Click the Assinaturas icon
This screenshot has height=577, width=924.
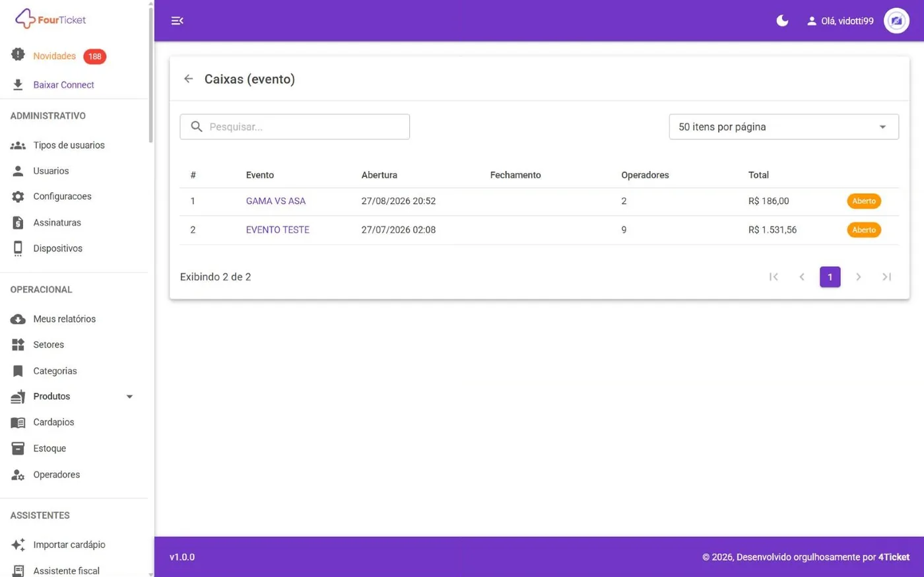(x=18, y=222)
